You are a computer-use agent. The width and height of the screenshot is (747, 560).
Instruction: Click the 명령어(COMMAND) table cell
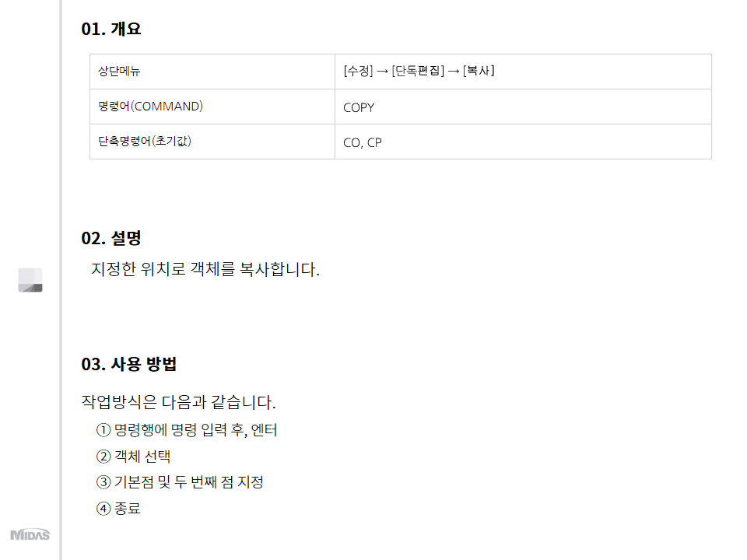[212, 107]
